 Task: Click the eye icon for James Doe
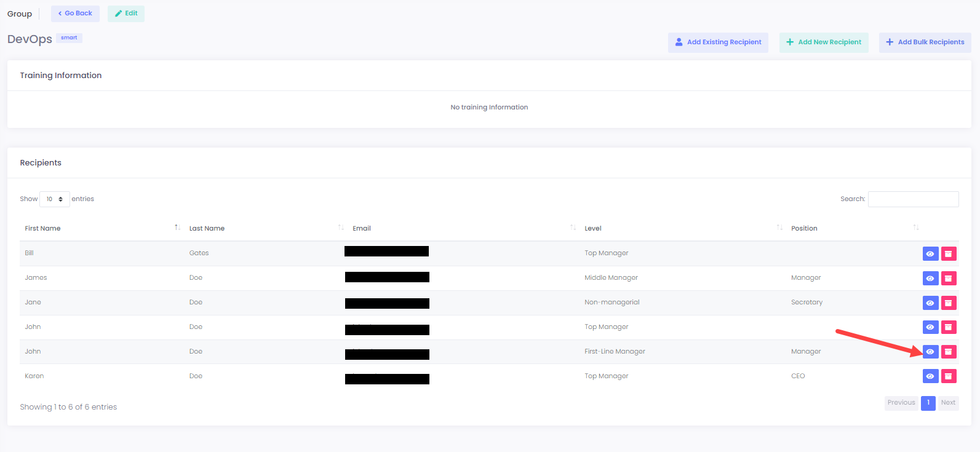tap(930, 278)
